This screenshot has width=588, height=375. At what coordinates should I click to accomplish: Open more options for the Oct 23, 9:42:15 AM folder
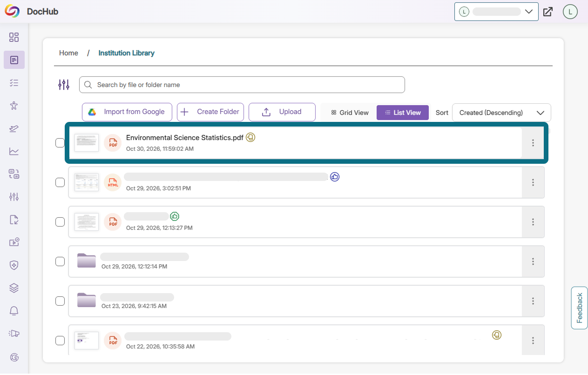click(x=533, y=301)
